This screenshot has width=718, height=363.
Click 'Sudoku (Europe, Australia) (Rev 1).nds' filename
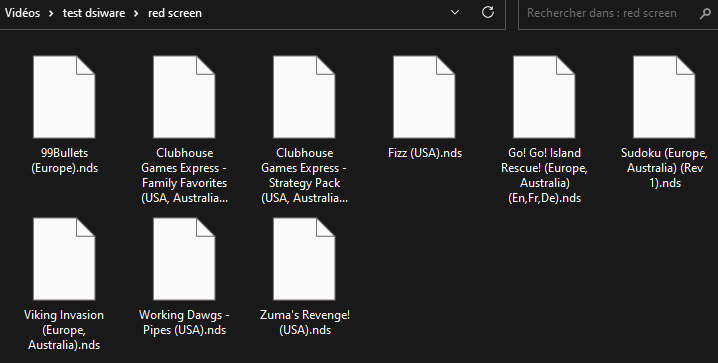point(664,168)
